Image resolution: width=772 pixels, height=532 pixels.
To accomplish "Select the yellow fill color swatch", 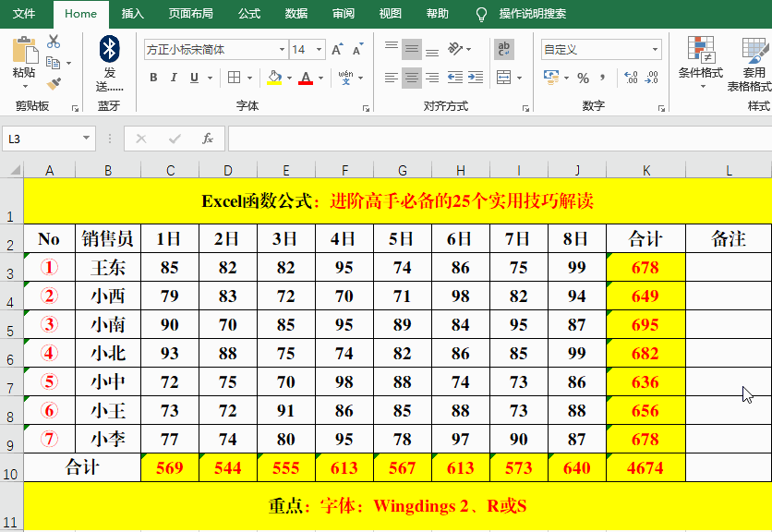I will 274,83.
